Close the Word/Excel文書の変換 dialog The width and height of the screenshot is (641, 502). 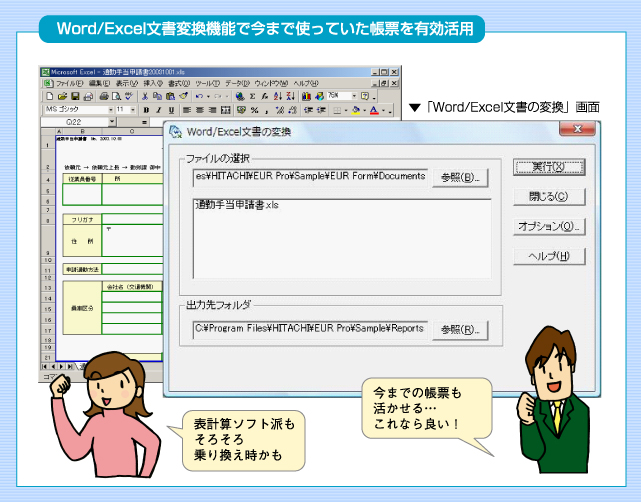[x=577, y=129]
